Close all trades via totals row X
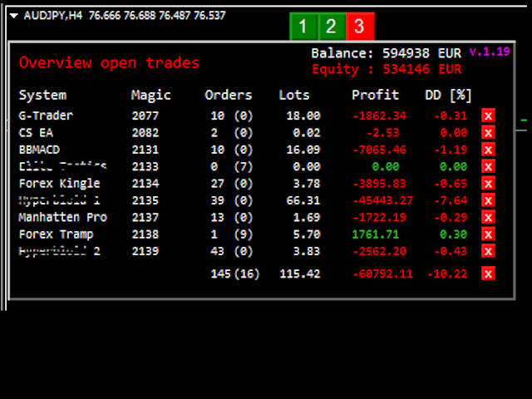Screen dimensions: 532x399 pos(488,273)
